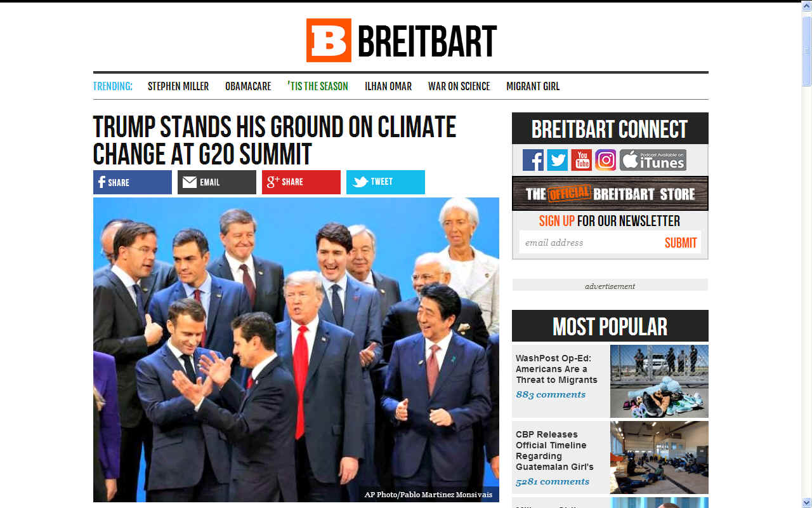Focus the email address field
Viewport: 812px width, 508px height.
click(x=589, y=243)
